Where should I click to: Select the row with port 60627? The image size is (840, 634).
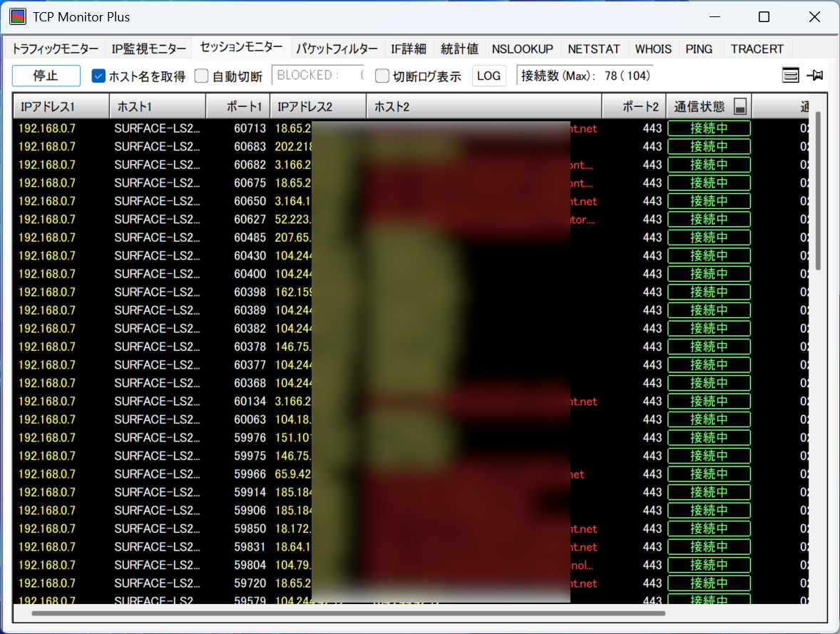411,220
